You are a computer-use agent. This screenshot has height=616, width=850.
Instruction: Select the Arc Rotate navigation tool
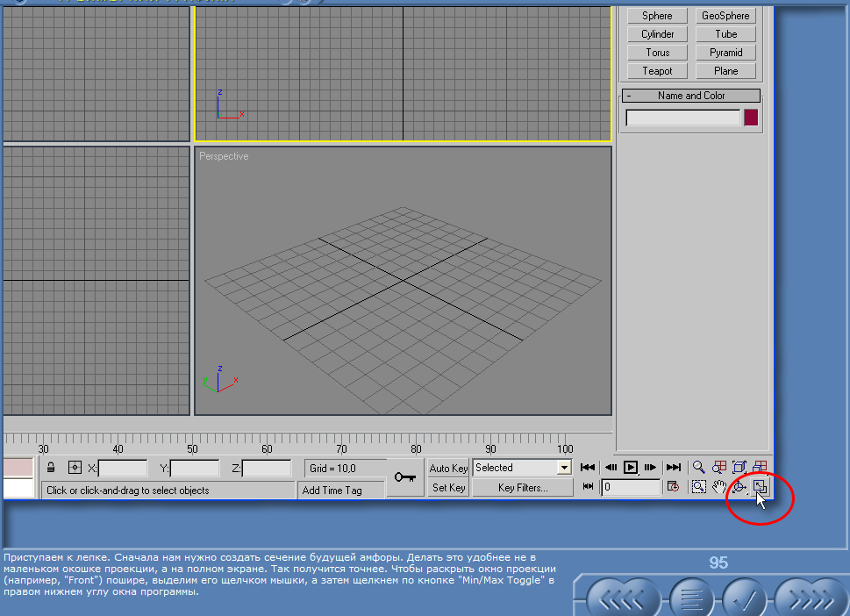point(739,486)
